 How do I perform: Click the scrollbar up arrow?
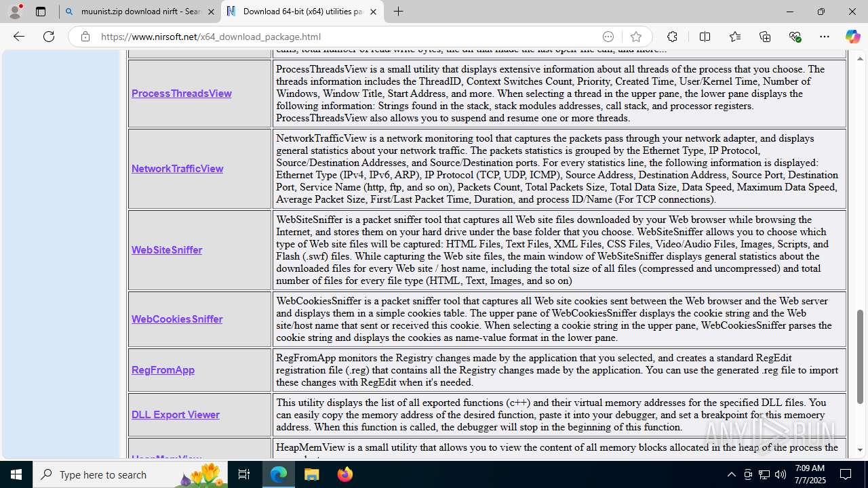tap(861, 59)
